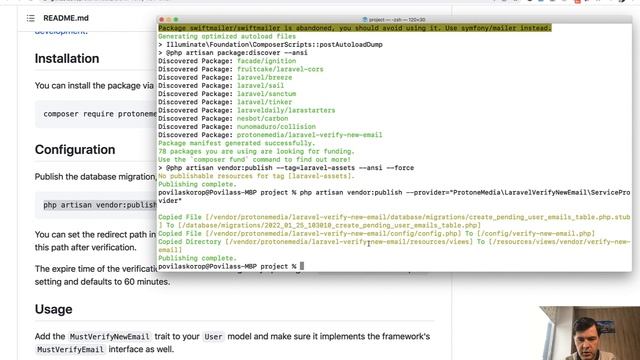
Task: Click the final 'Publishing complete.' line
Action: point(197,258)
